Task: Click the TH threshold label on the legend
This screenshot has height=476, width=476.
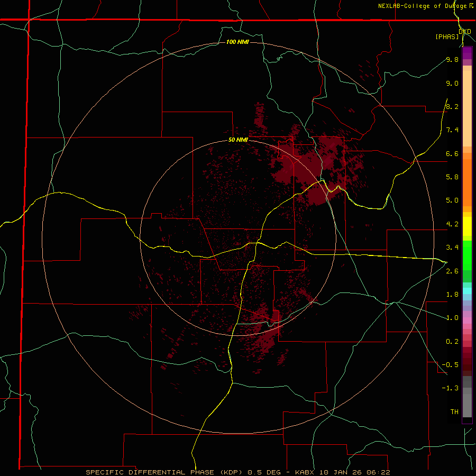Action: [x=454, y=412]
